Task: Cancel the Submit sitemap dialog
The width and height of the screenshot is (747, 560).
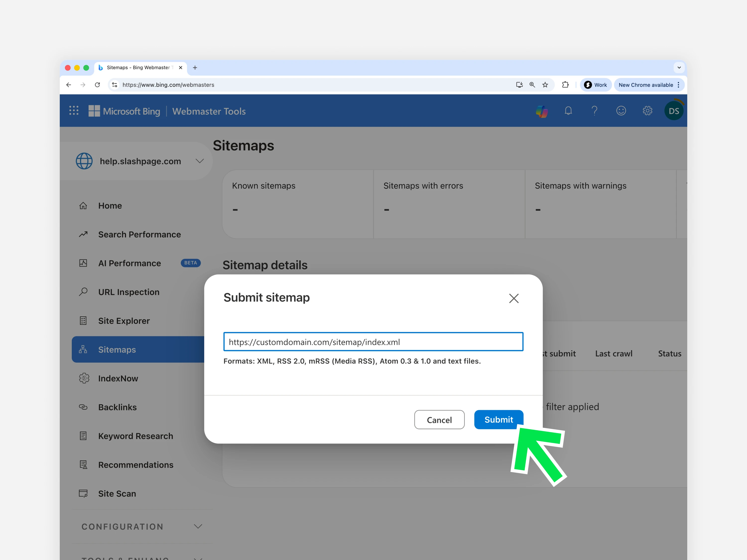Action: 439,420
